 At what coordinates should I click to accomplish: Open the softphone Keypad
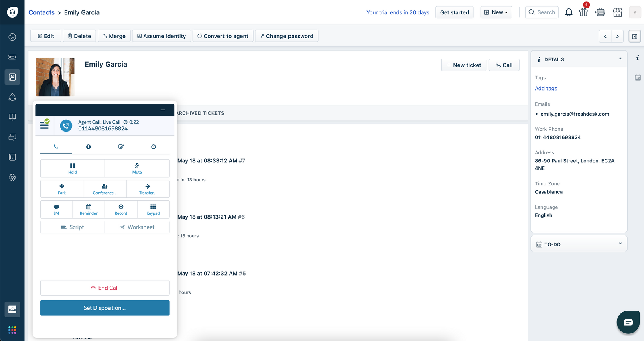[x=153, y=209]
